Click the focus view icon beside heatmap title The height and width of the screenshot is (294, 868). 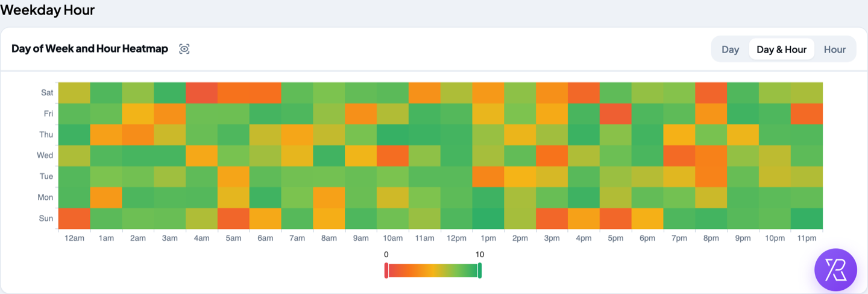coord(184,49)
